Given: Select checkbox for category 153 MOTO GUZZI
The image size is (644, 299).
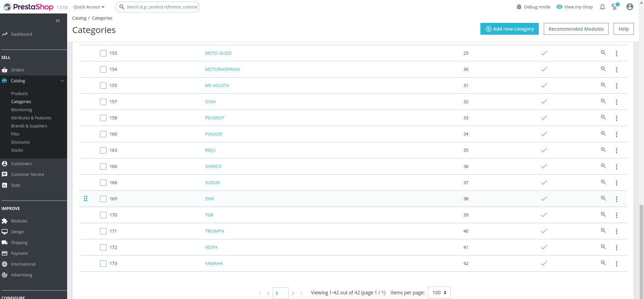Looking at the screenshot, I should [x=103, y=53].
